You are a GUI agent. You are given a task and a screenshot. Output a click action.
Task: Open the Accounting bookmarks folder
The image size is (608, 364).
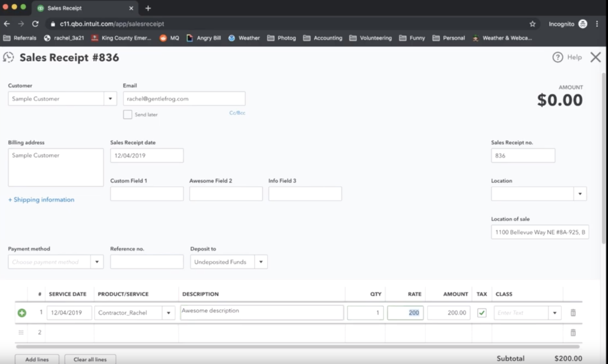coord(322,38)
